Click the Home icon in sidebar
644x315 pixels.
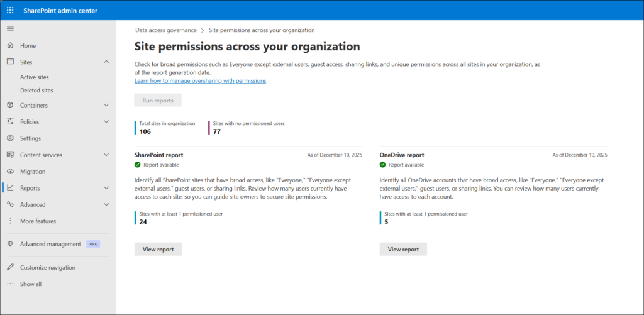10,46
